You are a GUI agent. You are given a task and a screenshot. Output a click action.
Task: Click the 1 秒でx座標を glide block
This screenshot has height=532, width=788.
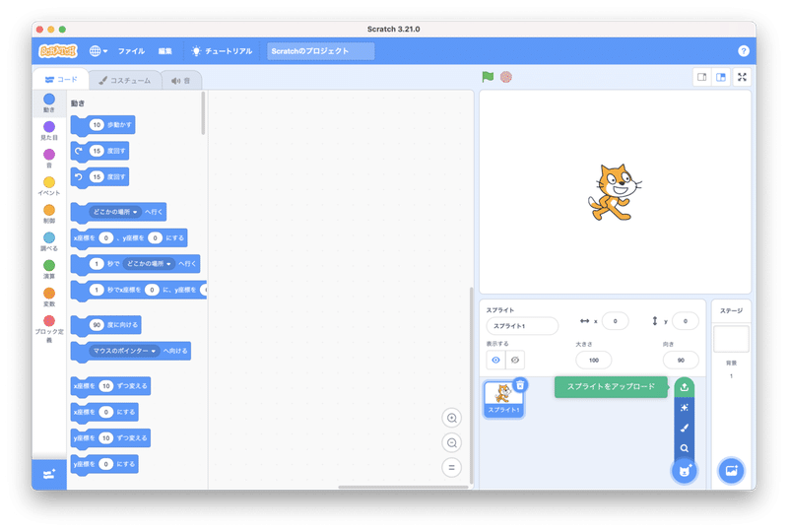tap(139, 290)
